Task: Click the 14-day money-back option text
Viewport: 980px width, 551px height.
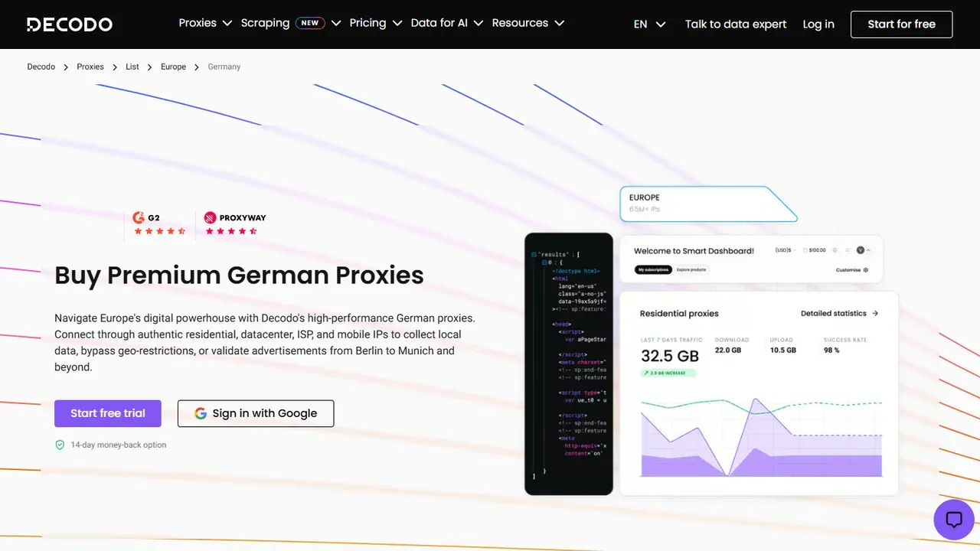Action: [119, 445]
